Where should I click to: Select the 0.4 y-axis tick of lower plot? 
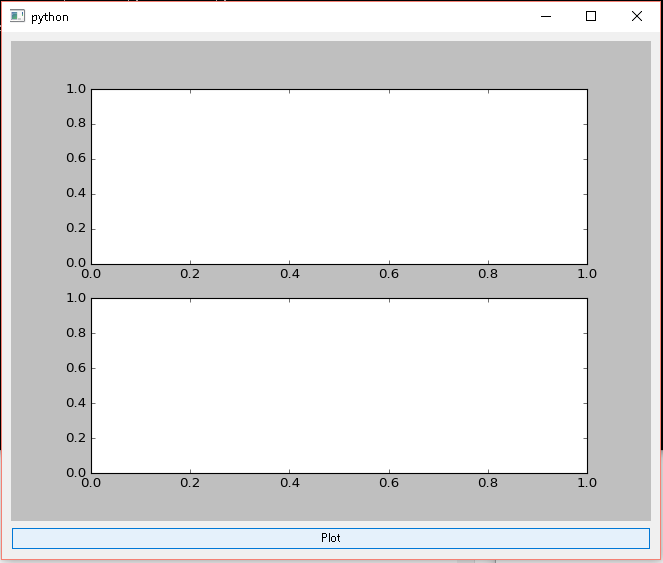pyautogui.click(x=75, y=403)
